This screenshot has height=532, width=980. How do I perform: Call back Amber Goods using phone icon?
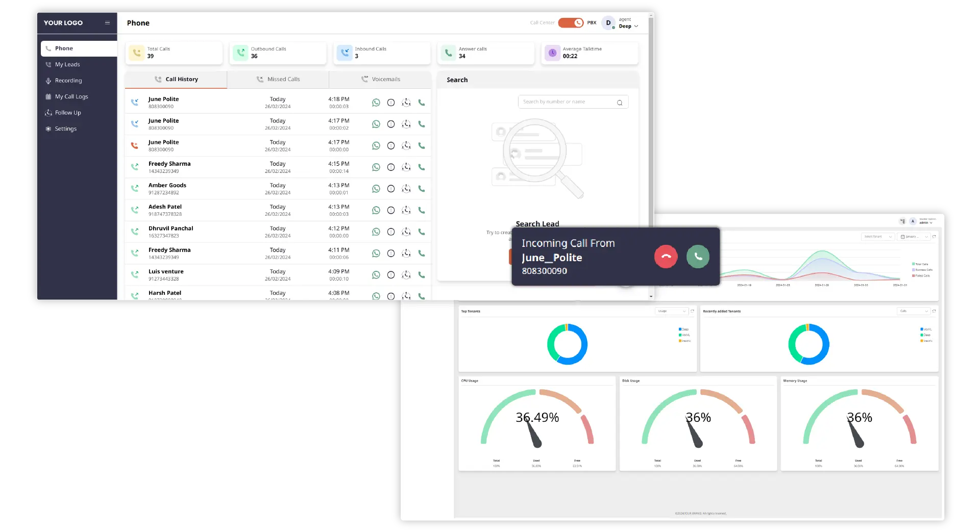pyautogui.click(x=422, y=189)
